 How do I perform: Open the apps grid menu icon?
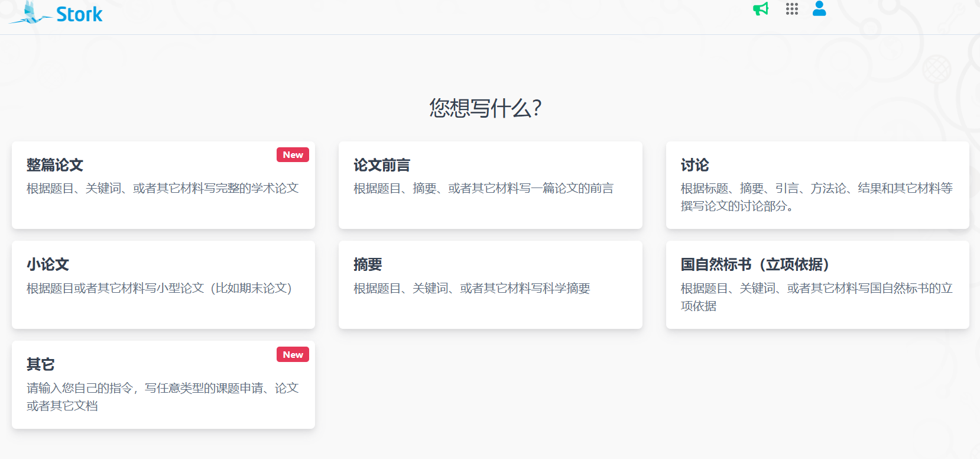(792, 9)
